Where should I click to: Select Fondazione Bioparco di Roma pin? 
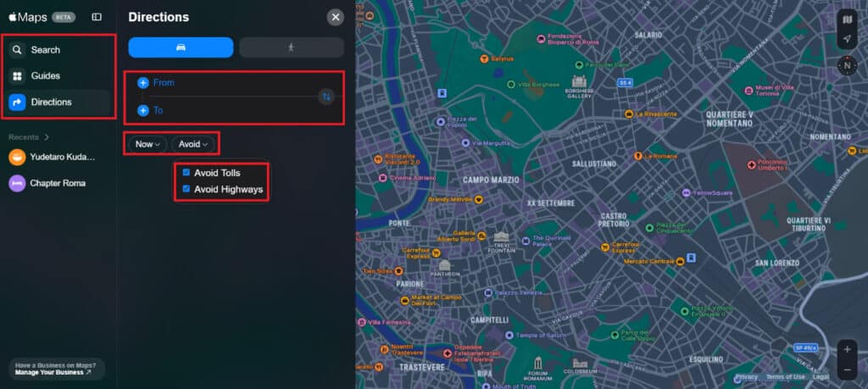coord(541,39)
